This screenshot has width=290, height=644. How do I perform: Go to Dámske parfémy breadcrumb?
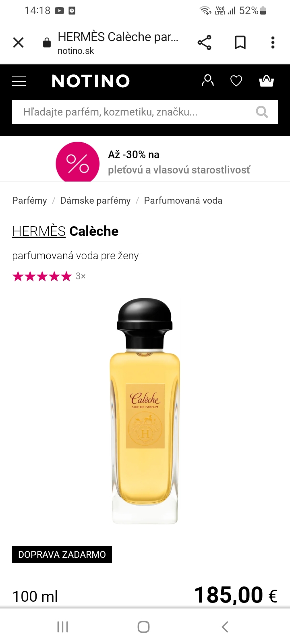click(95, 200)
